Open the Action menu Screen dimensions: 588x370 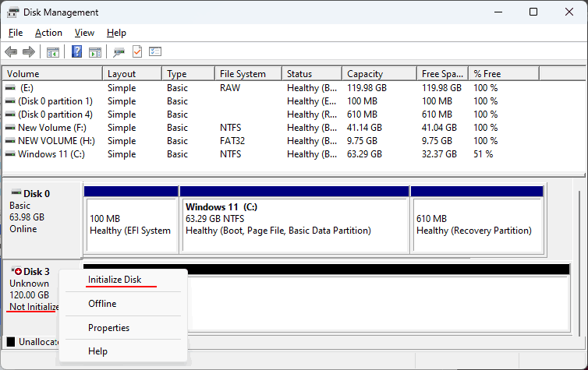48,33
